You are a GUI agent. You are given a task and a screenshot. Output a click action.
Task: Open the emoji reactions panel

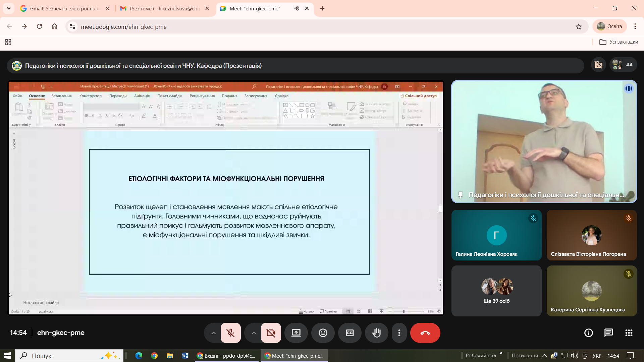[323, 333]
